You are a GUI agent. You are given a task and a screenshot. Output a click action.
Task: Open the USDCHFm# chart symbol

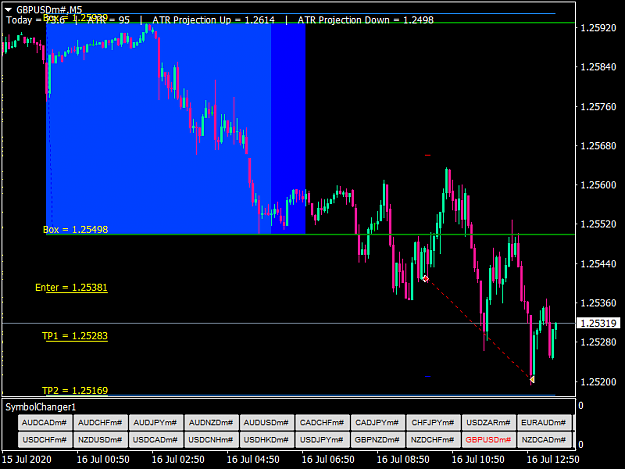coord(45,440)
